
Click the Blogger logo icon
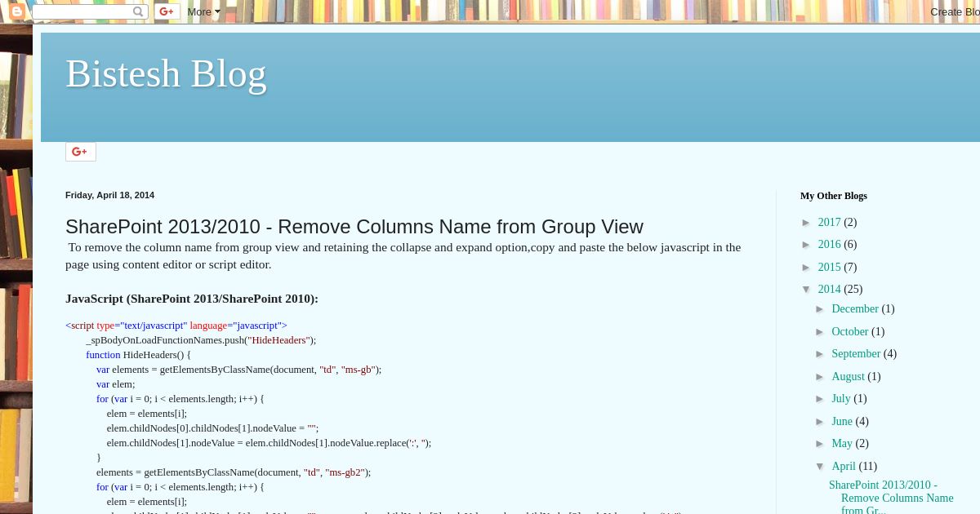point(16,11)
